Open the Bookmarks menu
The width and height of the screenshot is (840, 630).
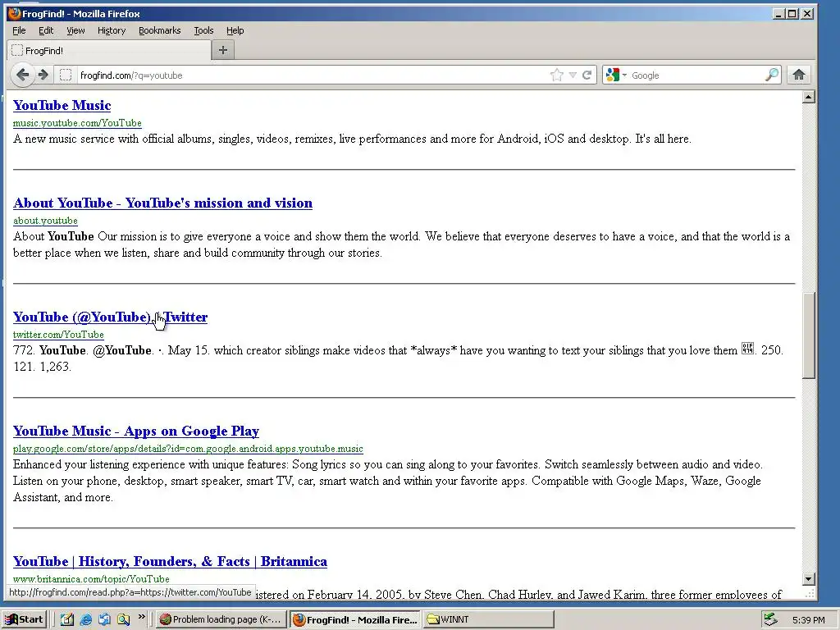pyautogui.click(x=160, y=30)
